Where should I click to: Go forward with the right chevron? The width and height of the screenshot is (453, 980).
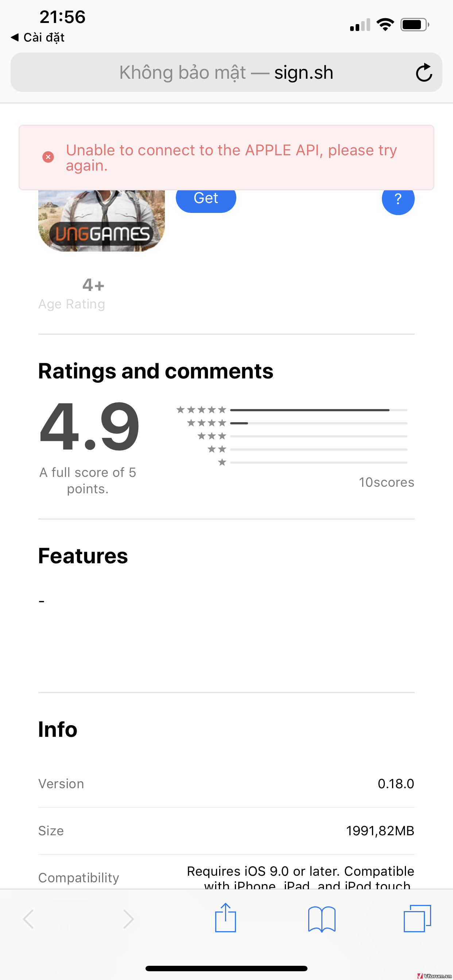pyautogui.click(x=128, y=919)
